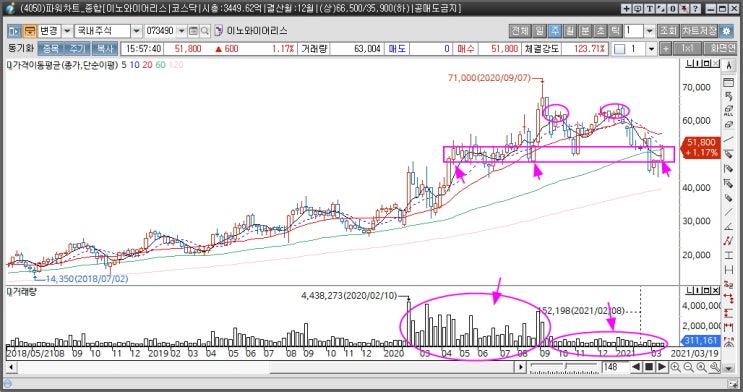The width and height of the screenshot is (743, 392).
Task: Select the ALL tool in right toolbar
Action: click(728, 111)
